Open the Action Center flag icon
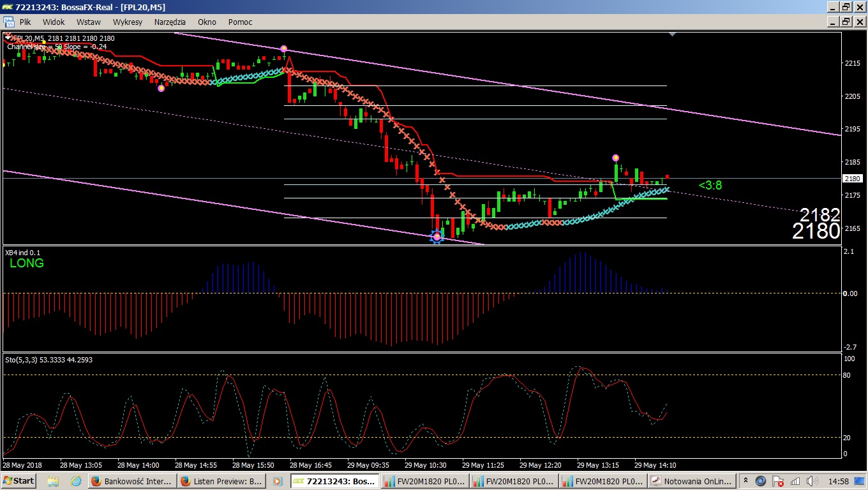 [778, 480]
